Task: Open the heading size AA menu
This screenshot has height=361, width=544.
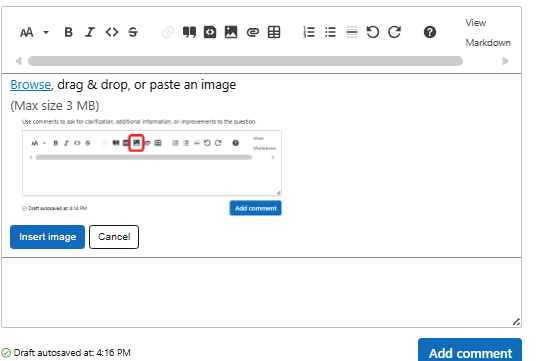Action: point(27,33)
